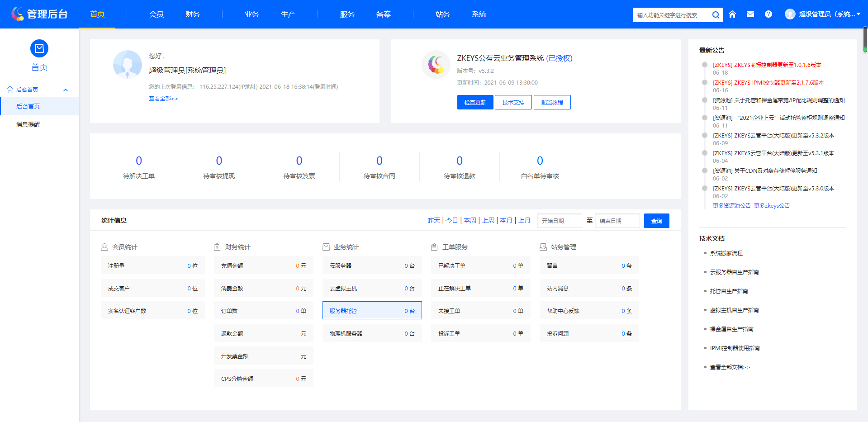Open the 更多zkeys公告 link
The width and height of the screenshot is (868, 422).
pyautogui.click(x=772, y=206)
